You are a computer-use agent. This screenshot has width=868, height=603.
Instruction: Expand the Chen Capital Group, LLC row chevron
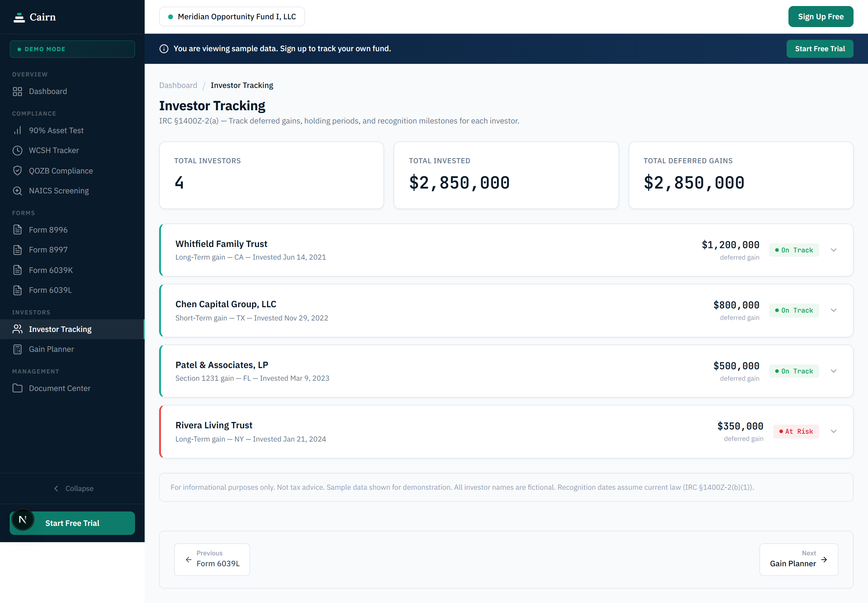click(x=834, y=310)
